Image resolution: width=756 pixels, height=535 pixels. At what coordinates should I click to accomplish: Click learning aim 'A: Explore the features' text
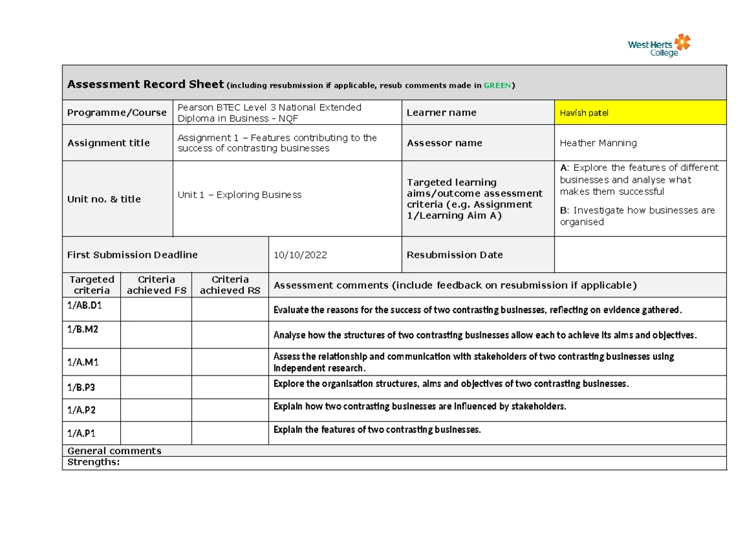[639, 180]
